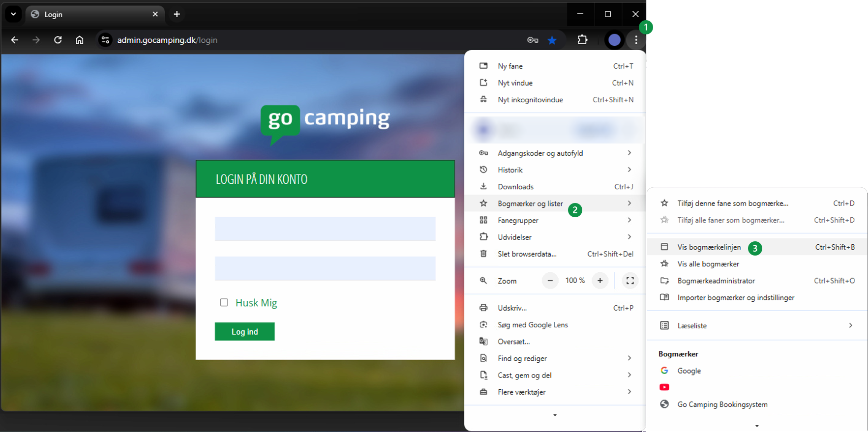
Task: Click the bookmark star in address bar
Action: (552, 40)
